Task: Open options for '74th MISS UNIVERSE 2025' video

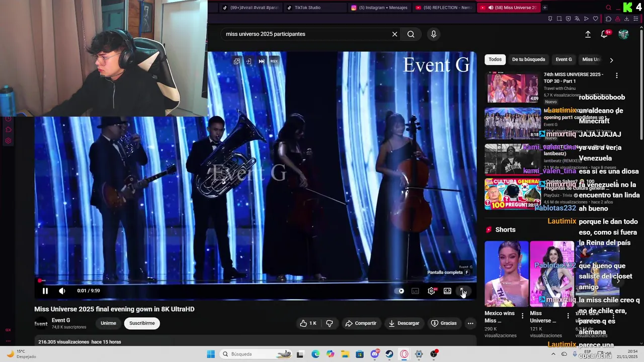Action: (617, 75)
